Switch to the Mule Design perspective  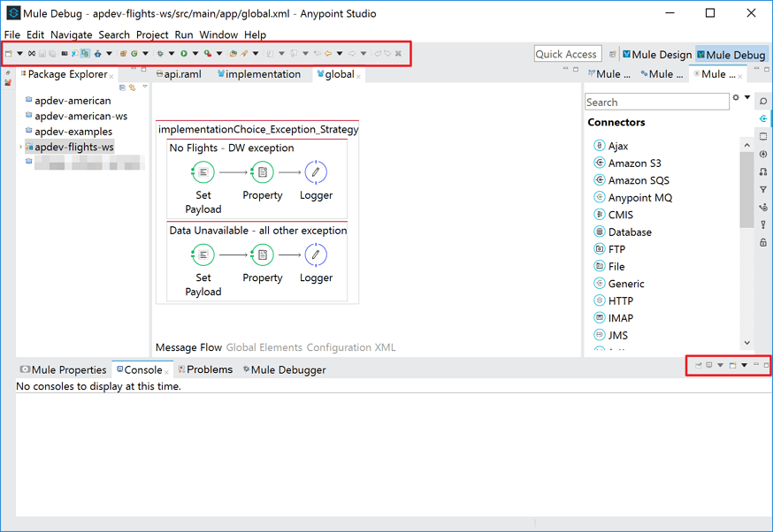tap(657, 54)
